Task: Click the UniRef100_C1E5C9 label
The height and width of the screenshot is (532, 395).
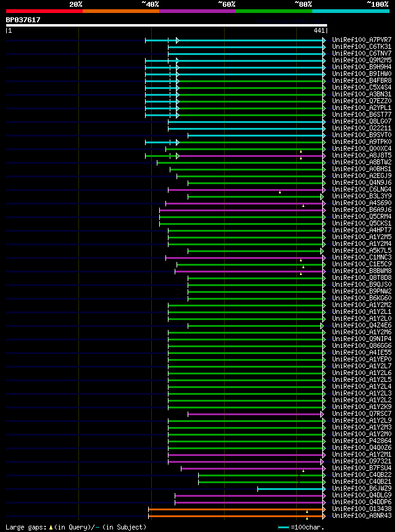Action: [x=362, y=264]
